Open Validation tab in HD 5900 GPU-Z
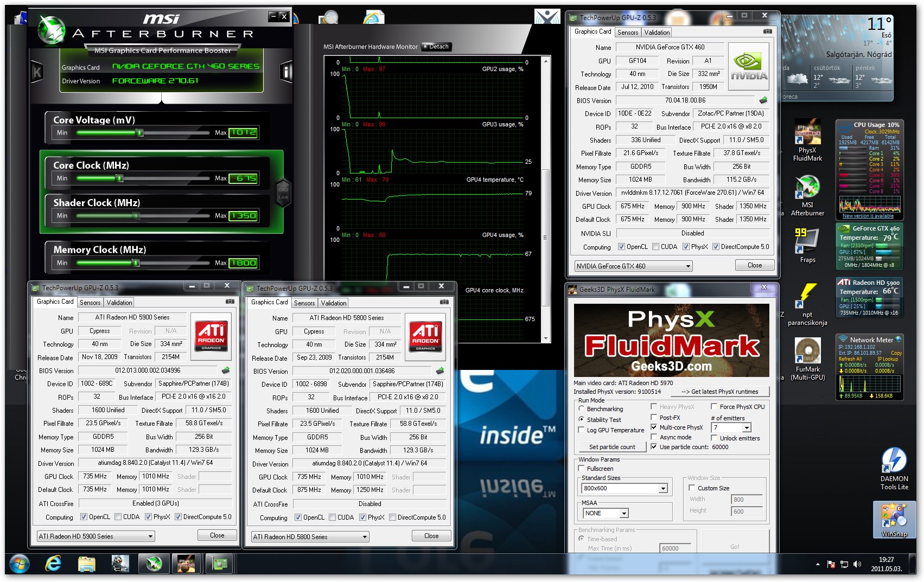This screenshot has width=924, height=582. 119,303
